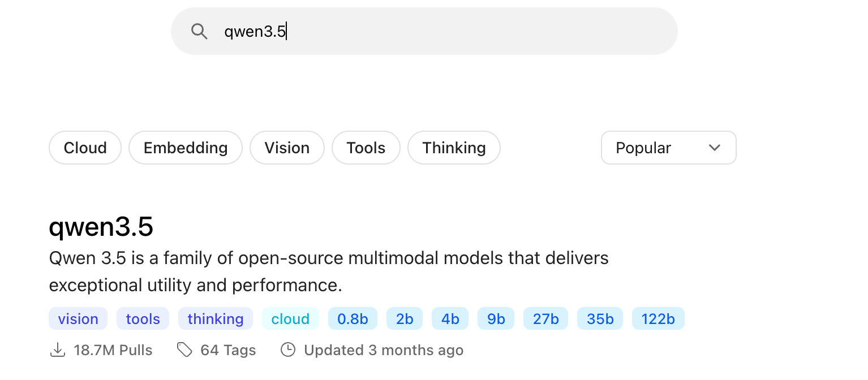Click the tag icon beside 64 Tags
The image size is (868, 380).
184,350
